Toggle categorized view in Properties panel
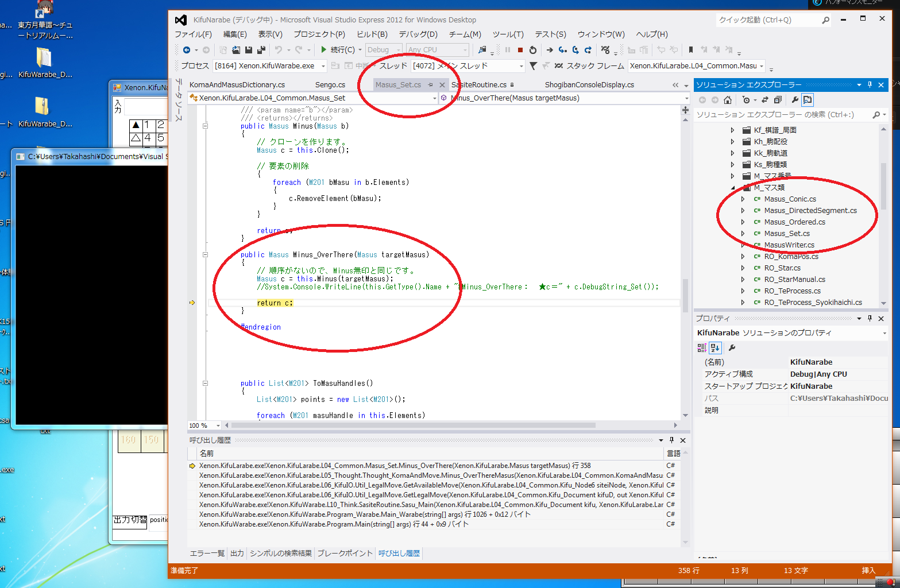The image size is (900, 588). [x=702, y=347]
